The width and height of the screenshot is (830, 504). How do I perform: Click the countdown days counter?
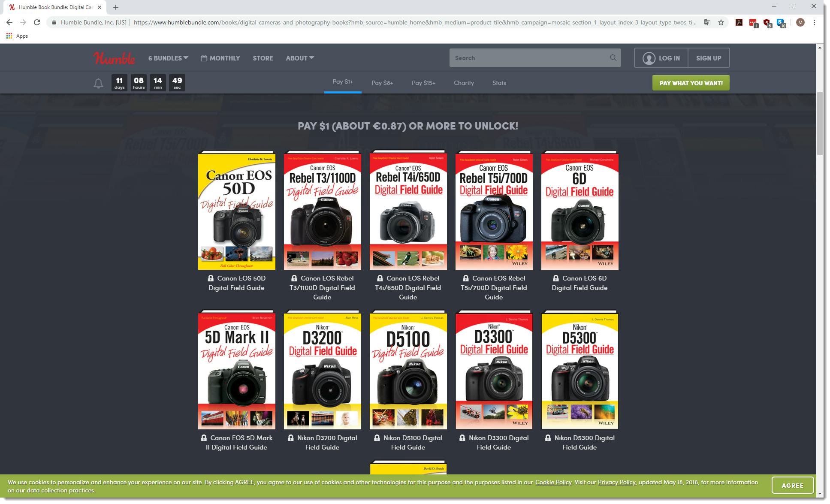coord(119,83)
